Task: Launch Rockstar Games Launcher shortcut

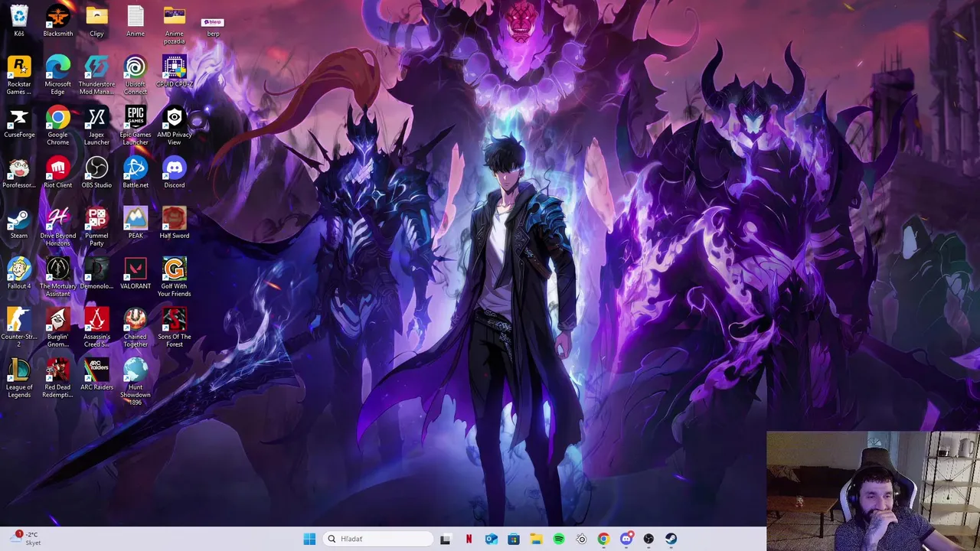Action: [19, 75]
